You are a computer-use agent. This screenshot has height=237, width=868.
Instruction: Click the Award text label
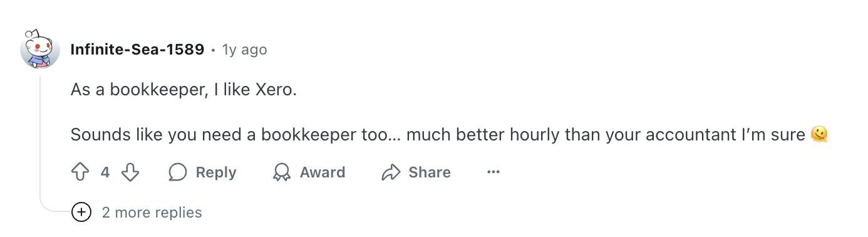[x=323, y=172]
